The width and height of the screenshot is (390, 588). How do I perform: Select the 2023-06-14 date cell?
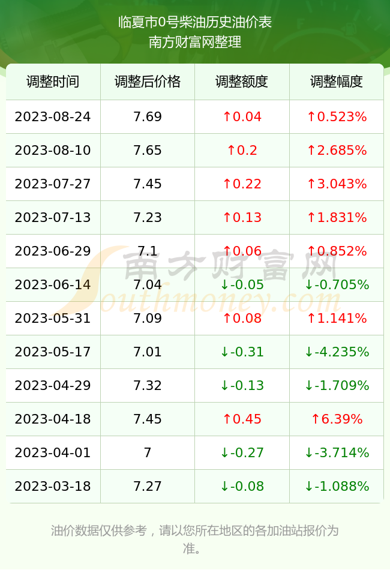click(x=53, y=284)
